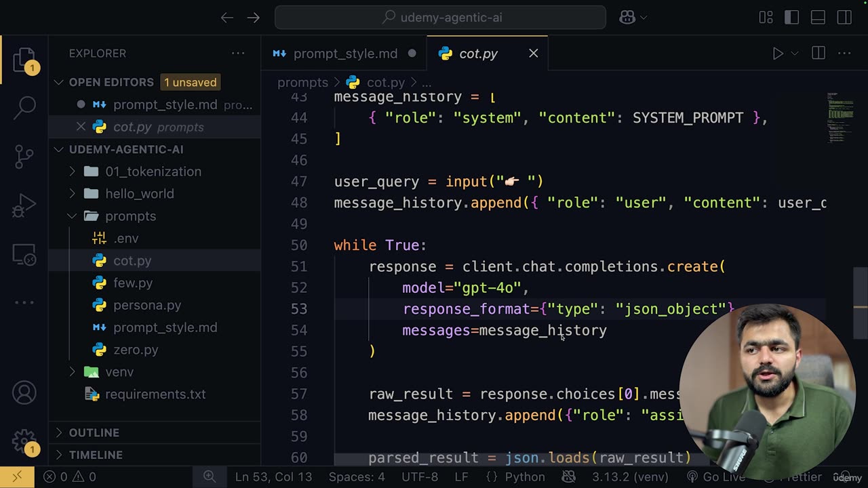Go back with the navigation arrow
This screenshot has height=488, width=868.
[227, 18]
